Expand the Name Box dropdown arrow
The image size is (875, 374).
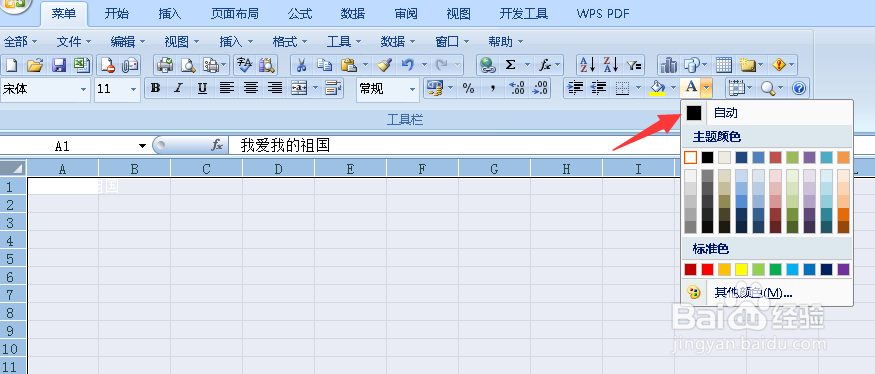coord(142,146)
